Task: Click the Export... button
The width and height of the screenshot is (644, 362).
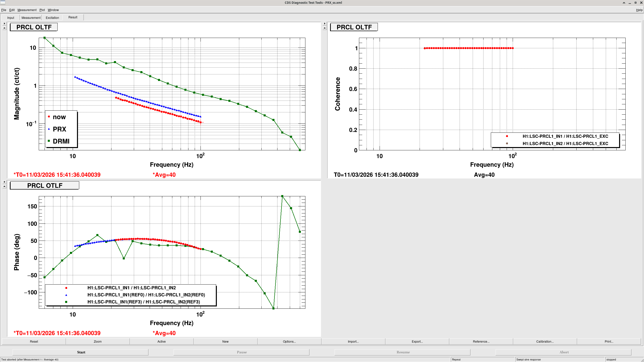Action: pyautogui.click(x=417, y=341)
